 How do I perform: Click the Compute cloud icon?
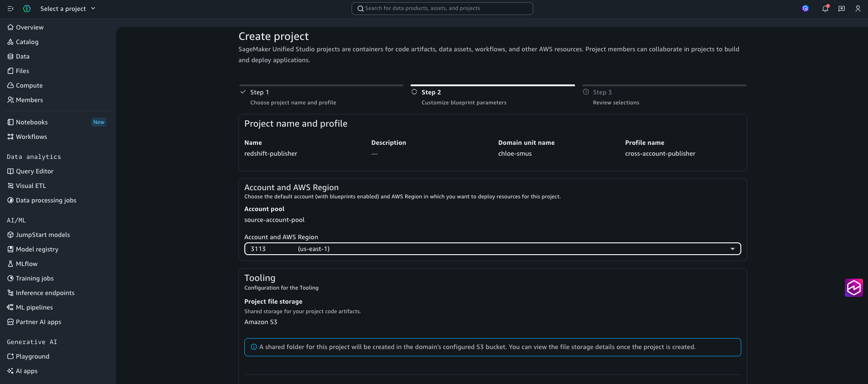[10, 85]
